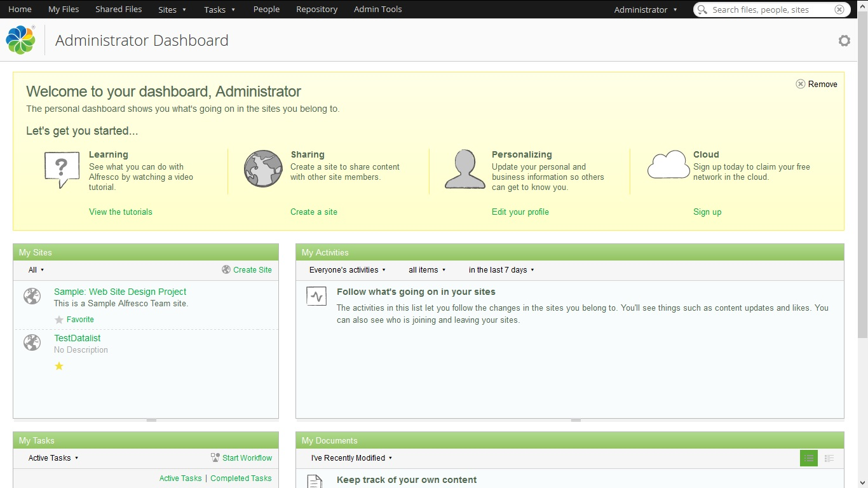Open the TestDatalist site link
The width and height of the screenshot is (868, 488).
[x=78, y=338]
